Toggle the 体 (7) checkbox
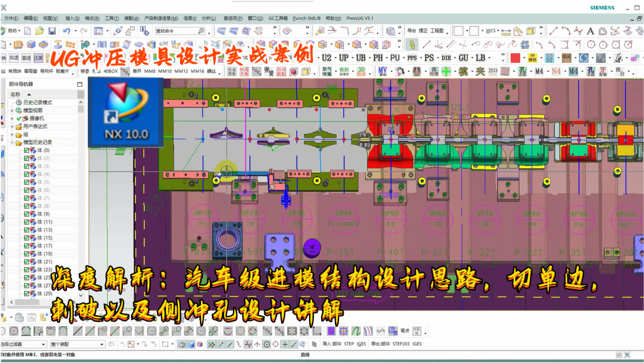Viewport: 644px width, 363px height. tap(27, 198)
